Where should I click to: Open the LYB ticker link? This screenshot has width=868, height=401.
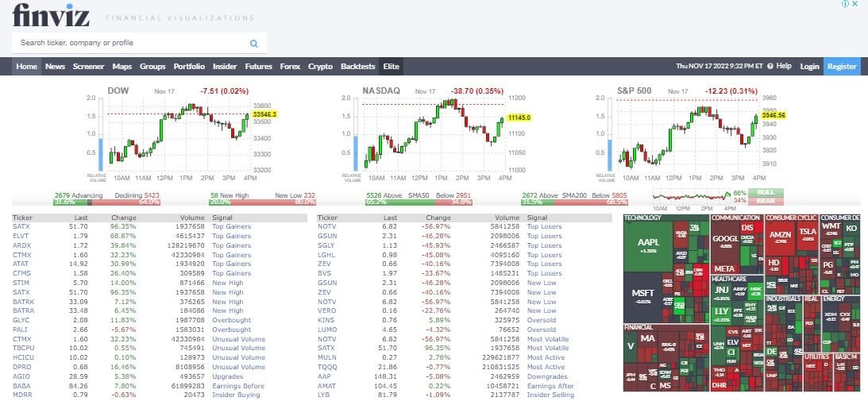[324, 395]
